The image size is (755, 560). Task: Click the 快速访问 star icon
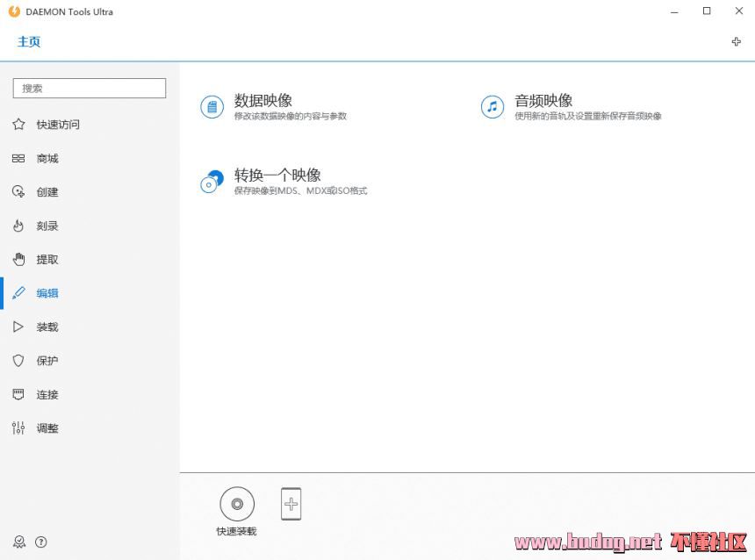(x=18, y=125)
